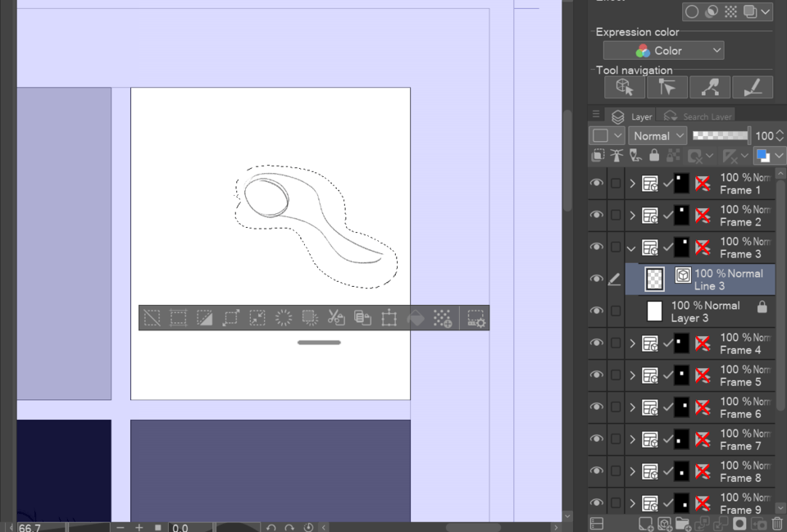Open the Normal blending mode dropdown
The height and width of the screenshot is (532, 787).
657,135
